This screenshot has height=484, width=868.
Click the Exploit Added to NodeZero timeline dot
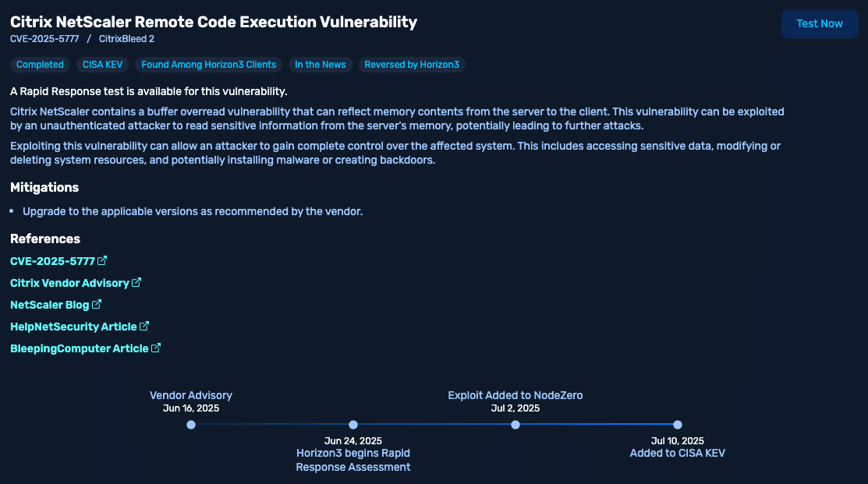(x=515, y=425)
